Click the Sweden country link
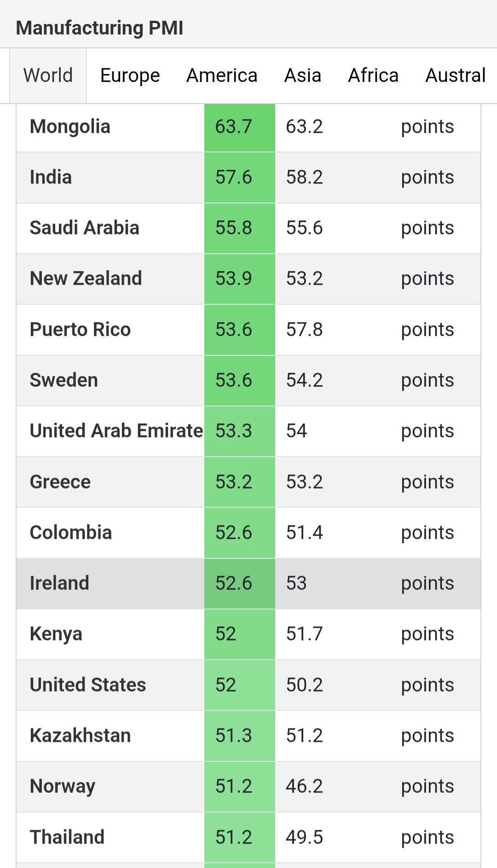Screen dimensions: 497x868 tap(64, 380)
